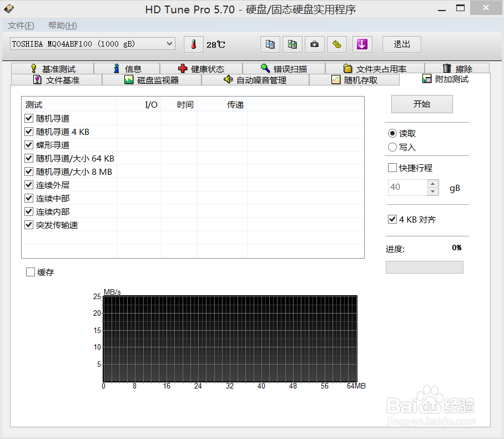Click the 开始 button to start tests
Screen dimensions: 504x439
[x=422, y=104]
